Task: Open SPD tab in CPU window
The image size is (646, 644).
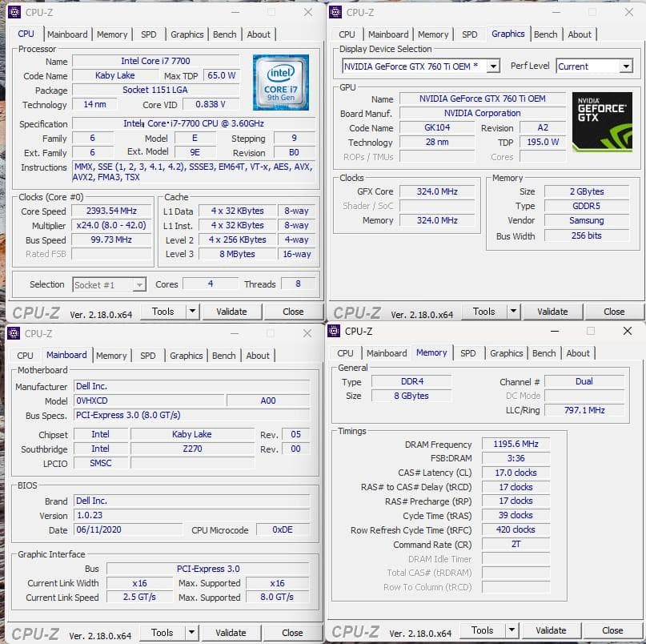Action: (149, 34)
